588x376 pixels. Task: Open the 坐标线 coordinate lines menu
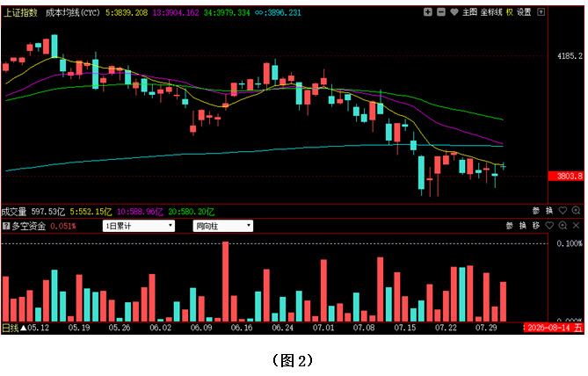coord(491,12)
